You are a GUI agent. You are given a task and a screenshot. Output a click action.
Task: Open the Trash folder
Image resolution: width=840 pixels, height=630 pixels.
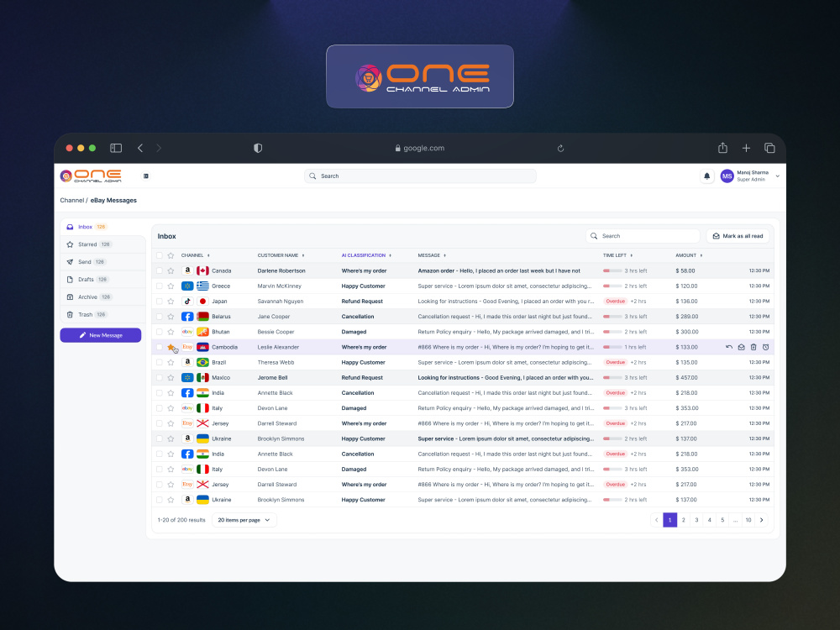[102, 314]
